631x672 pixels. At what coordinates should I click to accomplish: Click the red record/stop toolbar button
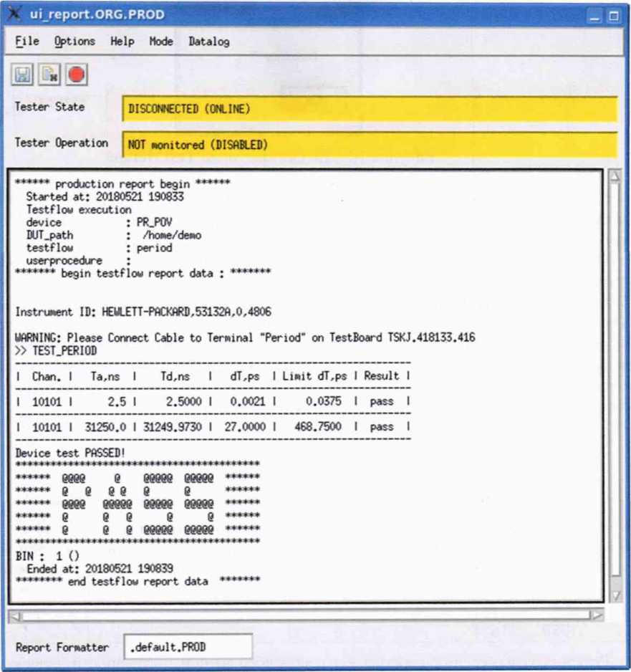(77, 75)
